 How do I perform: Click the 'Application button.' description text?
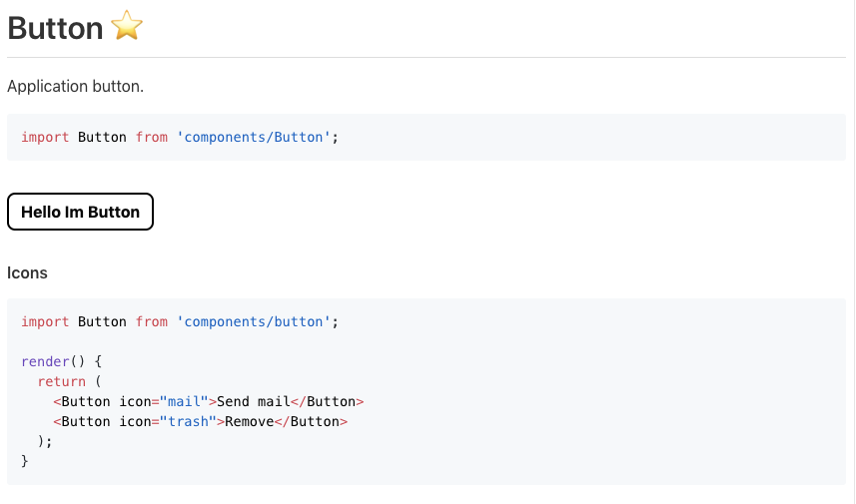tap(75, 86)
